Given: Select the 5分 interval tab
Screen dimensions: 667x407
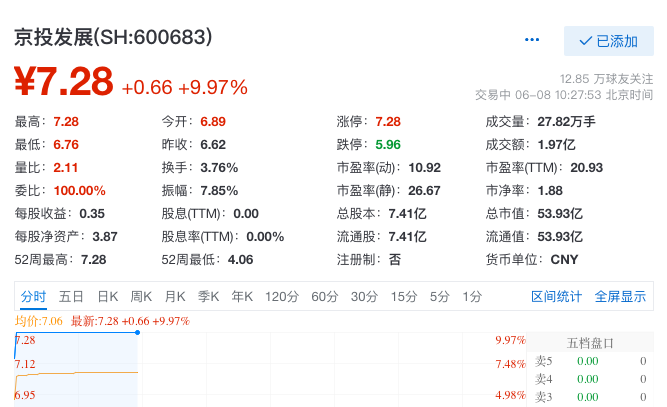Looking at the screenshot, I should point(439,296).
